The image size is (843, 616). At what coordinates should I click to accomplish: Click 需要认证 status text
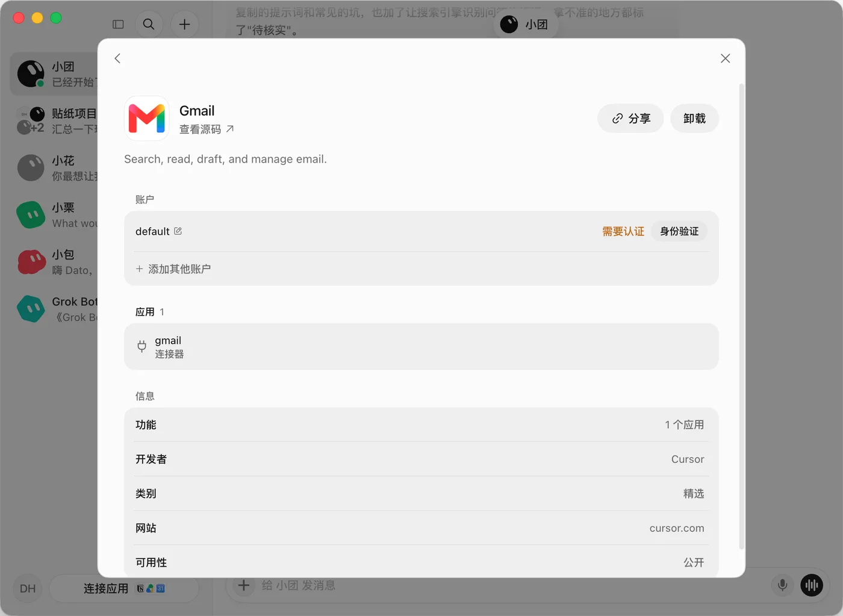pyautogui.click(x=623, y=231)
